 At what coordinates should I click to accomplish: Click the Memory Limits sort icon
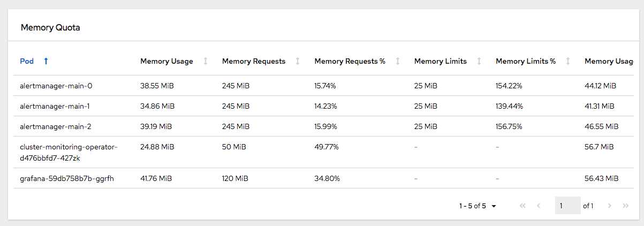click(479, 61)
